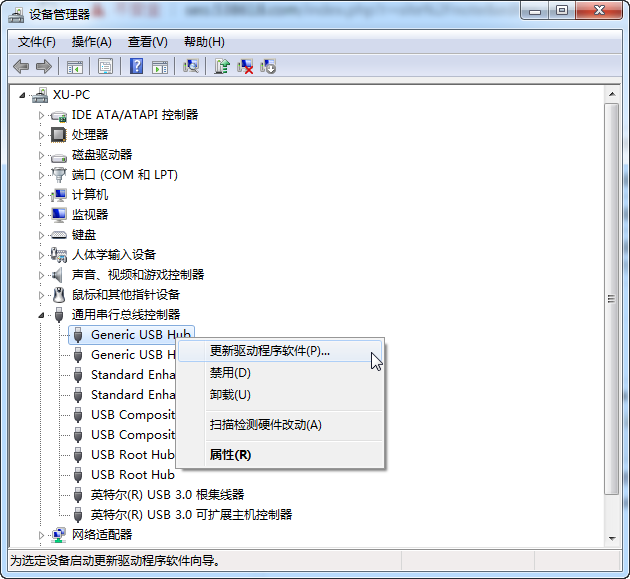The image size is (630, 579).
Task: Select the second Generic USB Hub item
Action: click(133, 355)
